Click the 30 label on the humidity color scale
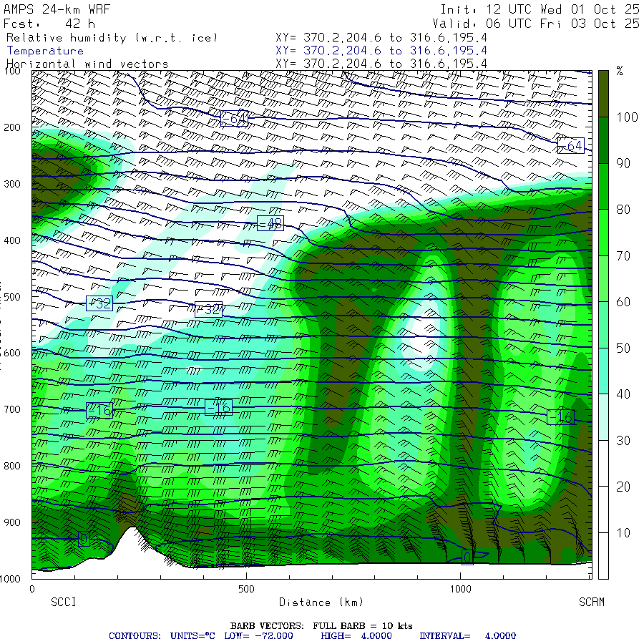This screenshot has width=644, height=644. 623,441
